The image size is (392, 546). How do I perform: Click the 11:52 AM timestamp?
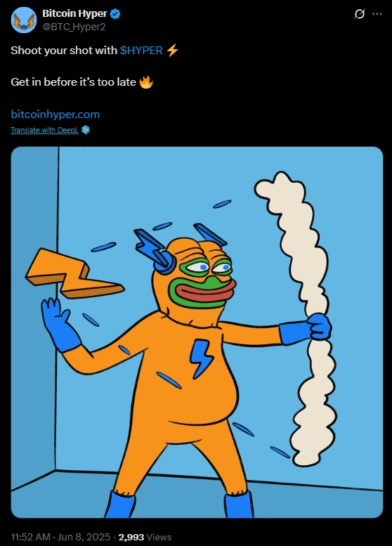point(31,537)
